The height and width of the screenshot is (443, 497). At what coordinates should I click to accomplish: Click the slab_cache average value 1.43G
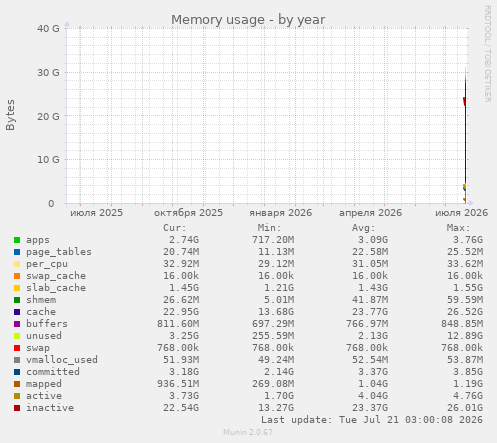click(373, 288)
